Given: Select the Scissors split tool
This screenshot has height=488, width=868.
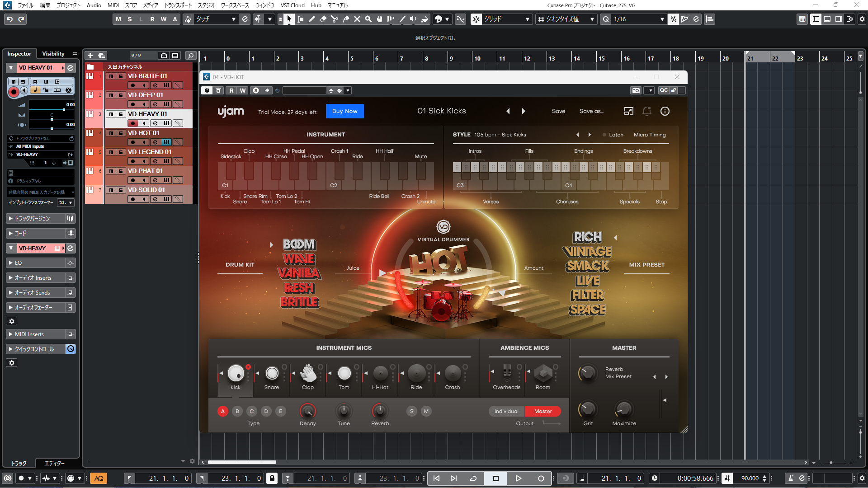Looking at the screenshot, I should point(334,19).
